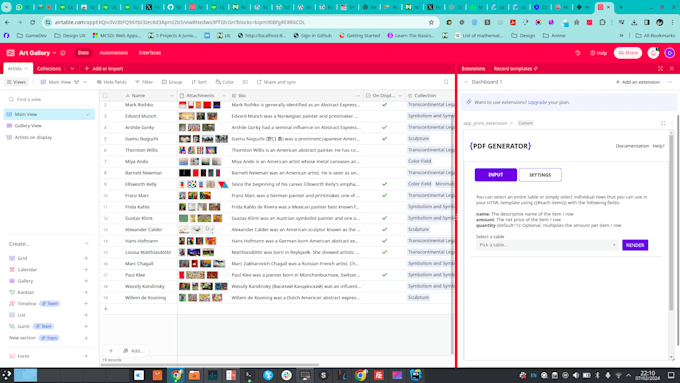Open Mark Rothko's first attachment thumbnail
Image resolution: width=680 pixels, height=383 pixels.
pyautogui.click(x=183, y=105)
